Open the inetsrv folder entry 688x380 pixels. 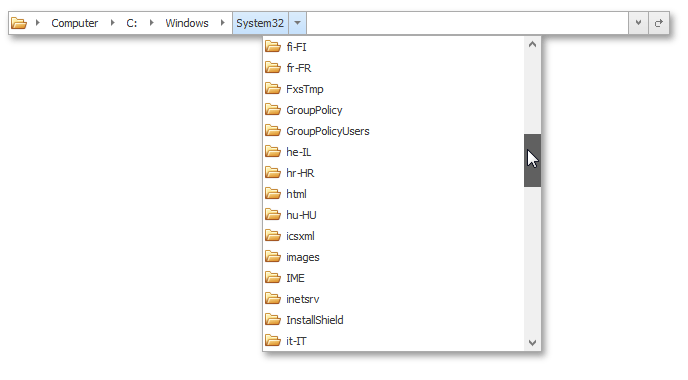click(393, 299)
